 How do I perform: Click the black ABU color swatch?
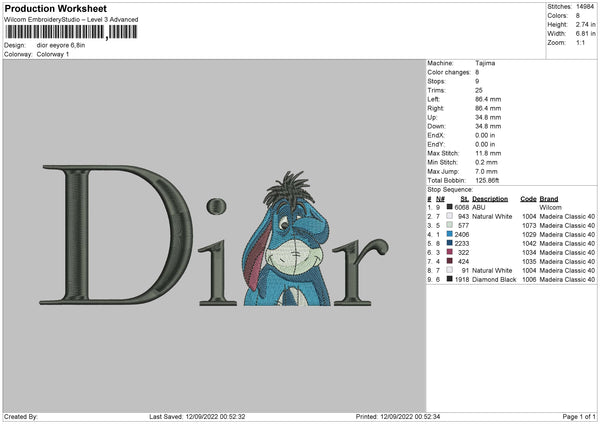pos(449,208)
